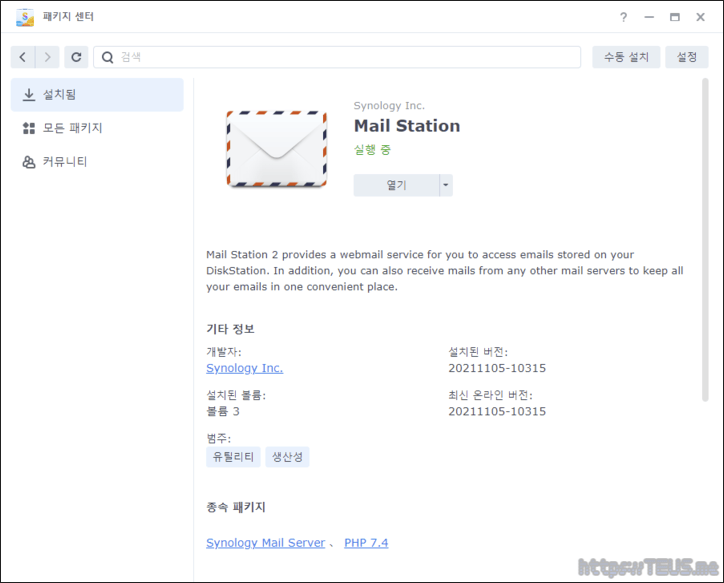Viewport: 724px width, 583px height.
Task: Click installed version 20211105-10315 under 설치된 버전
Action: coord(497,368)
